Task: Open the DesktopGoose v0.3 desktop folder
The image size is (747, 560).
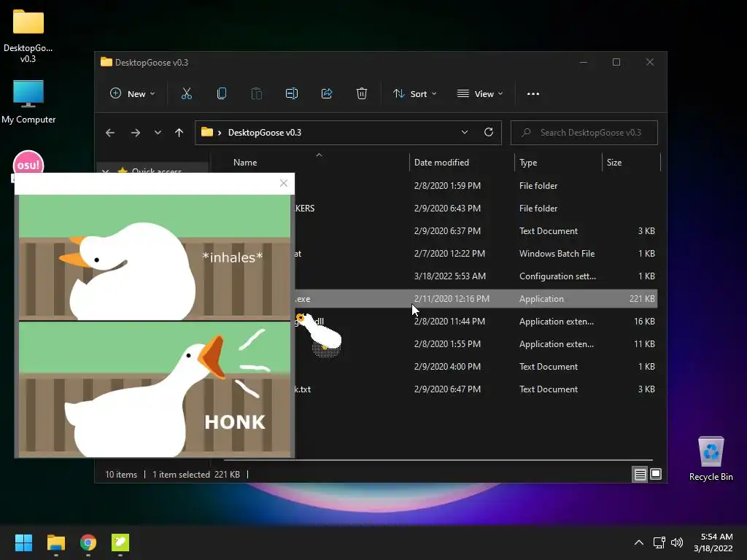Action: [x=28, y=36]
